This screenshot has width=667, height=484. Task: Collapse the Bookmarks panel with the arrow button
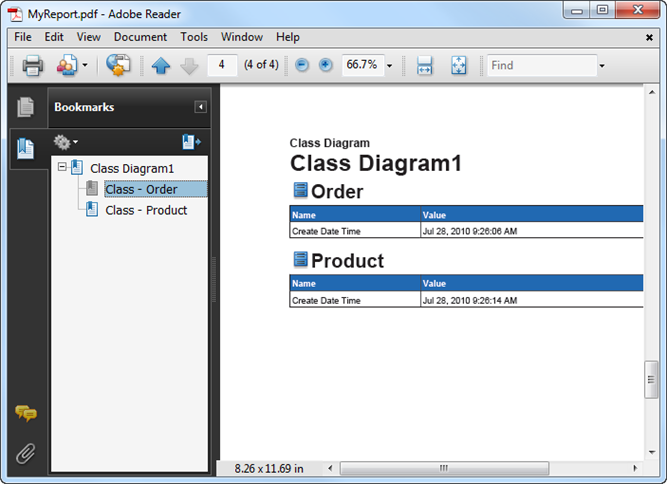(x=200, y=107)
